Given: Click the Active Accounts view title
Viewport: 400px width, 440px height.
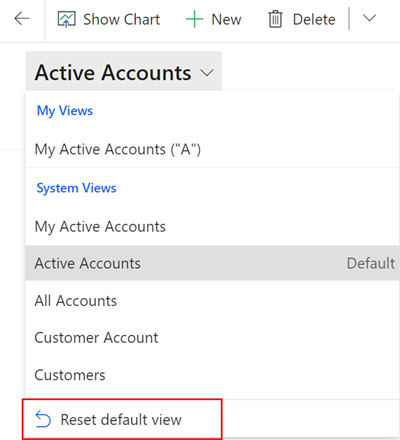Looking at the screenshot, I should [113, 72].
